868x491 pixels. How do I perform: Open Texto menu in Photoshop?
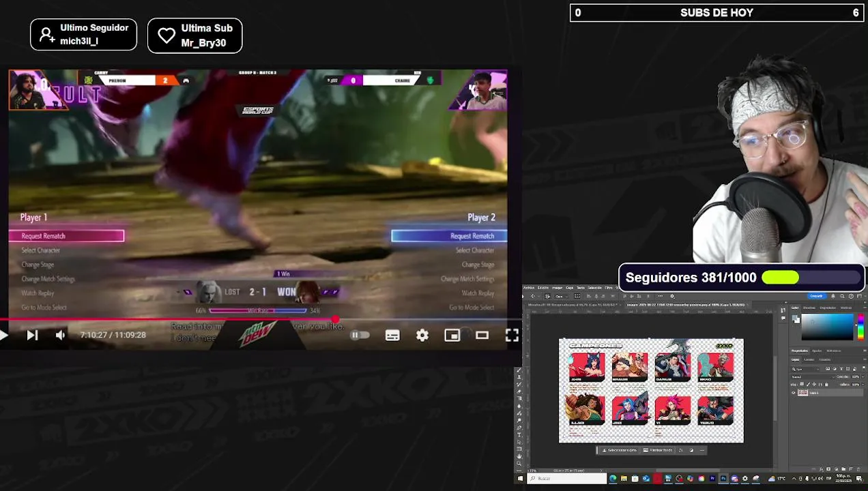coord(580,288)
